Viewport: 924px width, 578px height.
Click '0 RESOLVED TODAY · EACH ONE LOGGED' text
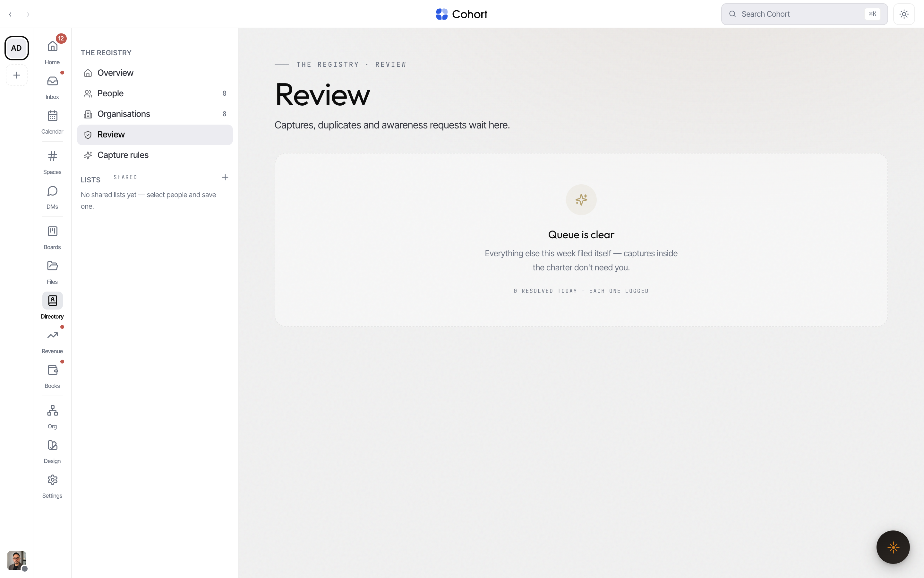(x=581, y=291)
